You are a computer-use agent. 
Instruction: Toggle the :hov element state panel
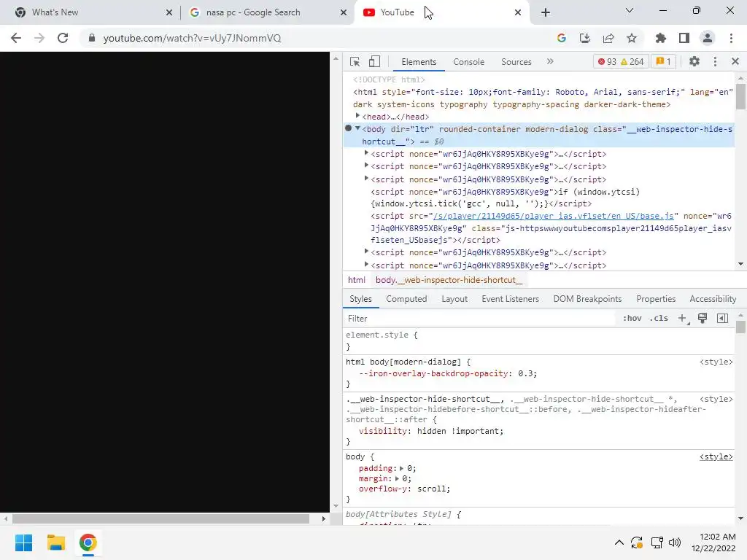632,318
